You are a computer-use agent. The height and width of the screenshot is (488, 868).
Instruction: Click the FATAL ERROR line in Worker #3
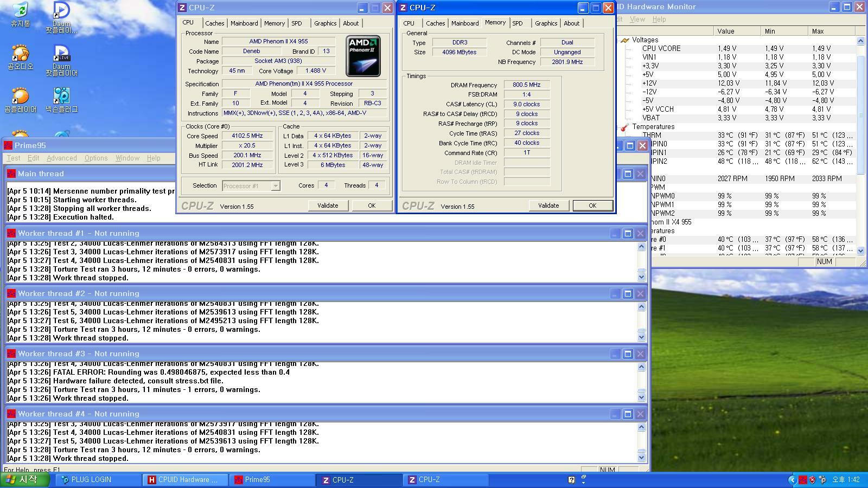148,373
